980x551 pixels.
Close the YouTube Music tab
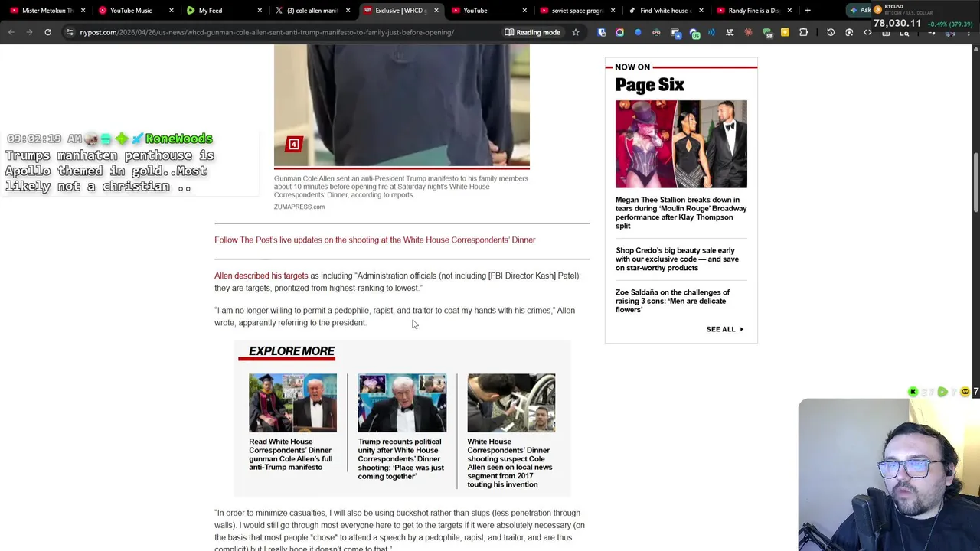click(x=171, y=11)
